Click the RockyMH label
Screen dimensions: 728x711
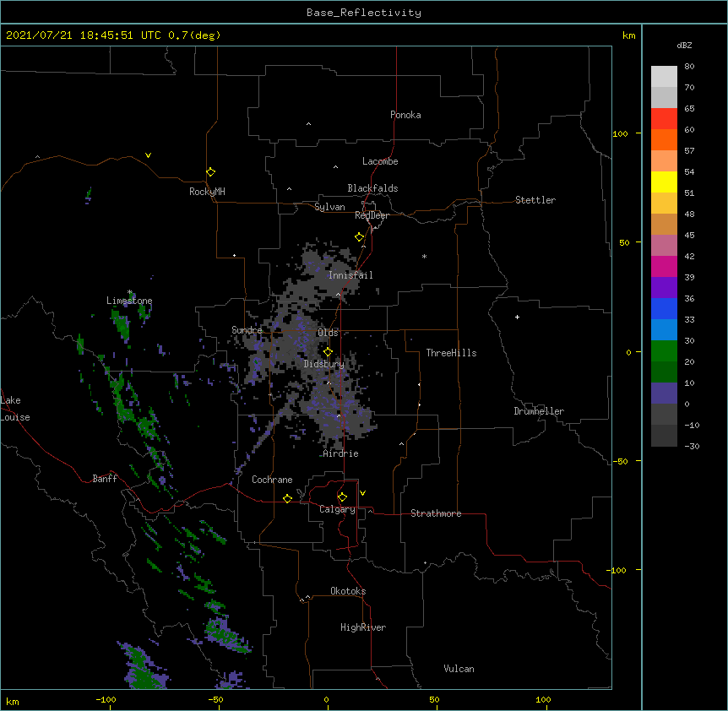[x=207, y=192]
